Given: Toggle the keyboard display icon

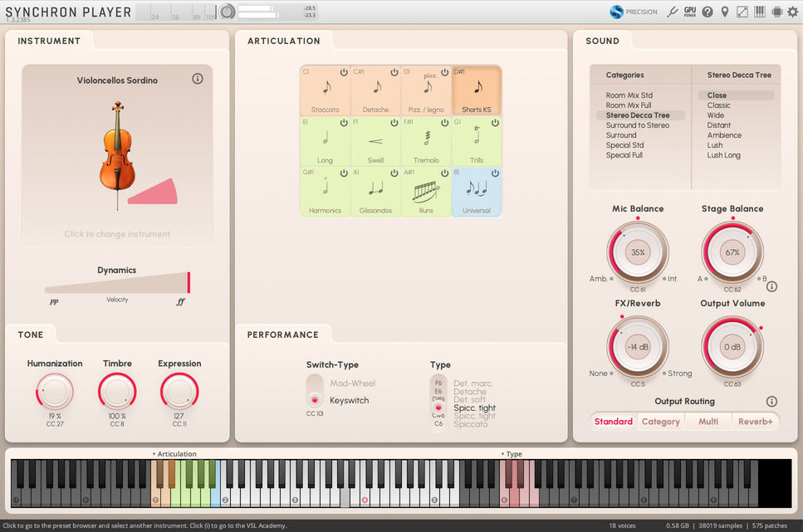Looking at the screenshot, I should pos(760,12).
